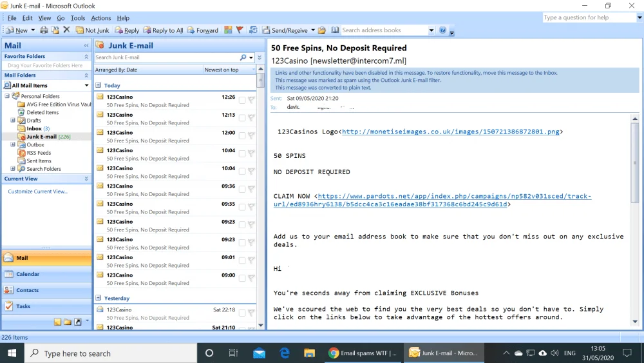The image size is (644, 363).
Task: Flag the 12:13 123Casino message
Action: click(251, 118)
